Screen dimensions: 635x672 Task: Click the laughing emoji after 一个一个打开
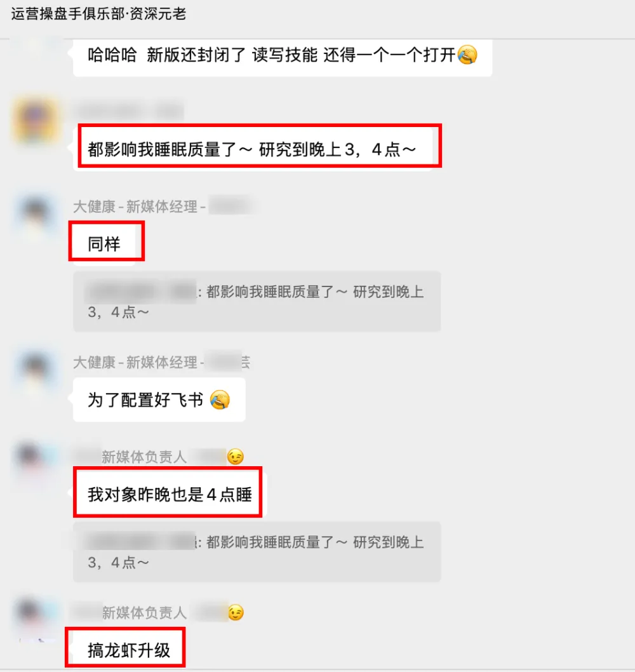(x=467, y=55)
